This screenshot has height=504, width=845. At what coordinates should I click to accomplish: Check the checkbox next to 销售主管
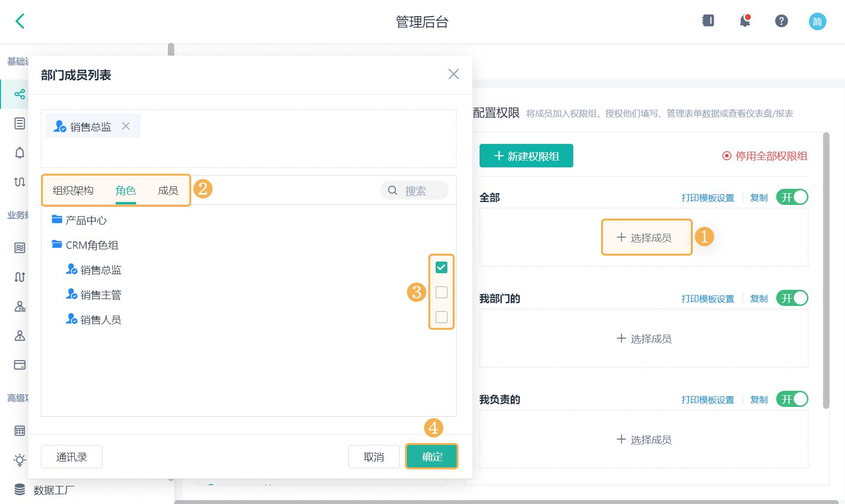pyautogui.click(x=442, y=292)
